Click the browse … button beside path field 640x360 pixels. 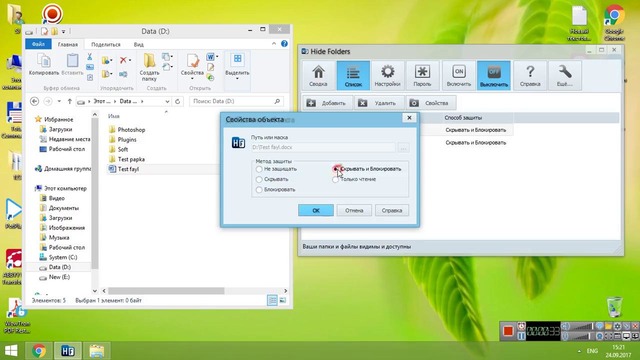[403, 147]
